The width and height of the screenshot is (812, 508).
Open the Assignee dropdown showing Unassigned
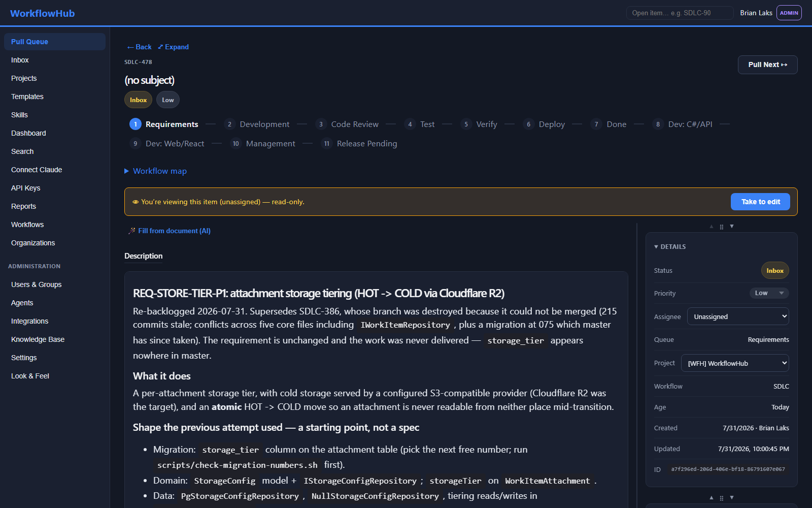point(738,316)
